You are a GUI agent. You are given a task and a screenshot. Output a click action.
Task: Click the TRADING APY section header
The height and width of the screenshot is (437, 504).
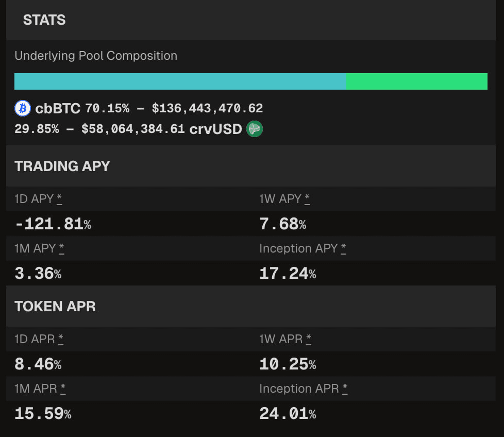tap(62, 166)
